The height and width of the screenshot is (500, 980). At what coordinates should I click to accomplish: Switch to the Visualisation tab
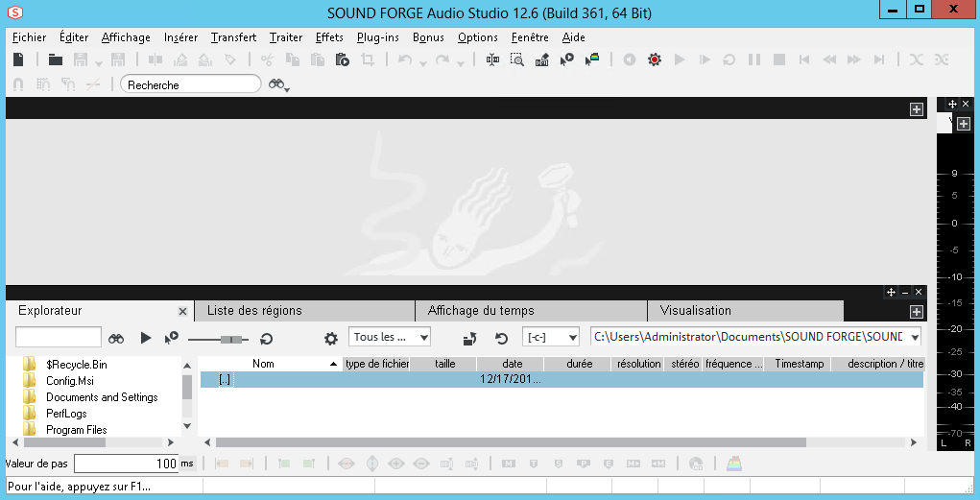pos(746,311)
